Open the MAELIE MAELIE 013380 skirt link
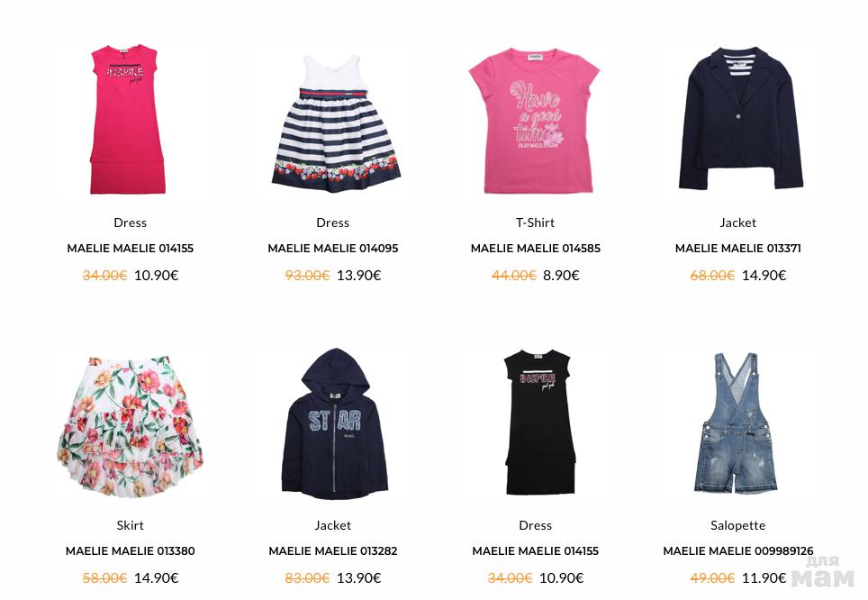 pyautogui.click(x=130, y=550)
